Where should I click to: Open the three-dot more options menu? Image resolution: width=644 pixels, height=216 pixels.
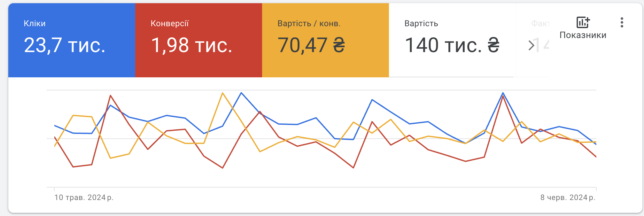[x=622, y=22]
